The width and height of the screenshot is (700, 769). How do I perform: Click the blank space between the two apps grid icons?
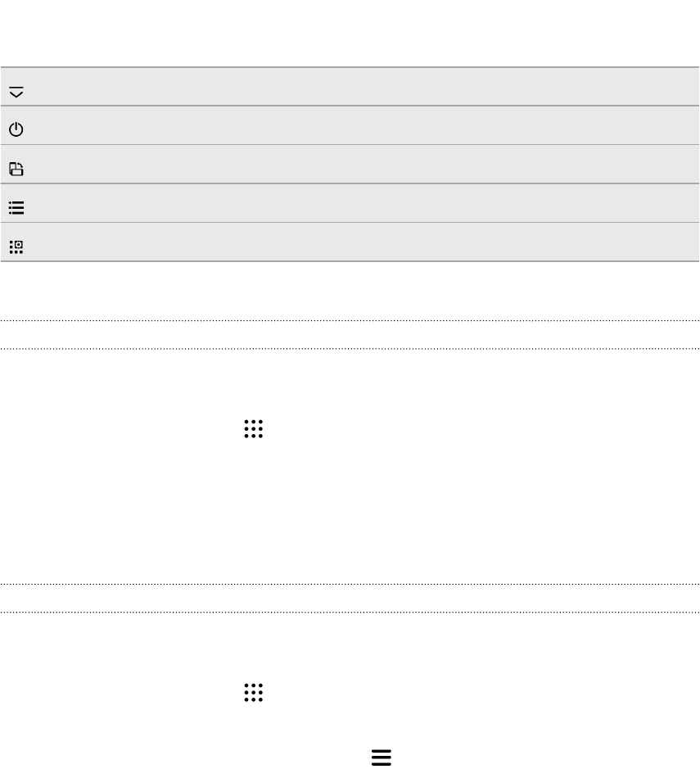pyautogui.click(x=350, y=510)
